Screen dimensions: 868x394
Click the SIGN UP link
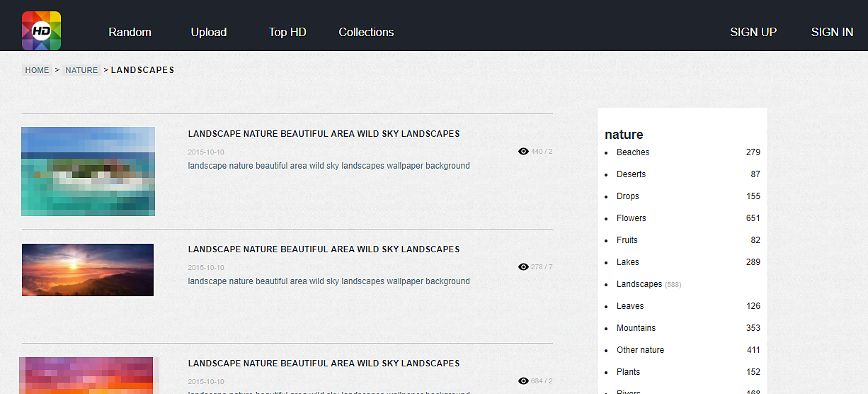pyautogui.click(x=753, y=32)
